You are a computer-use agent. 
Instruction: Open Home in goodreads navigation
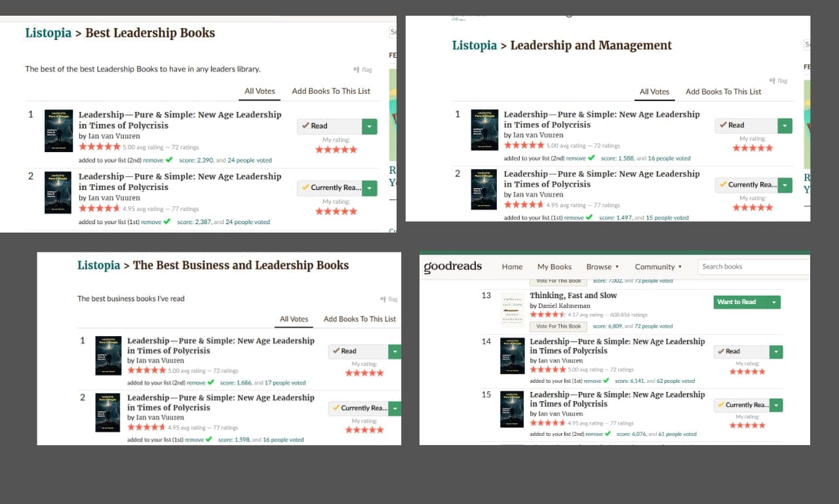coord(512,267)
